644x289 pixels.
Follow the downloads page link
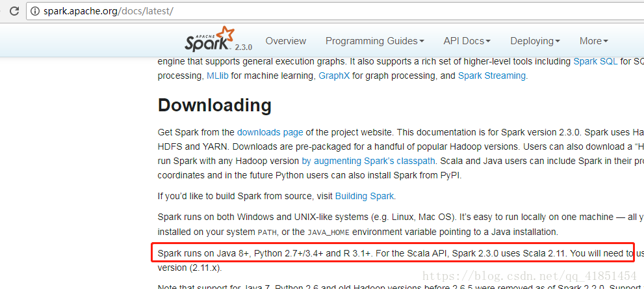270,132
